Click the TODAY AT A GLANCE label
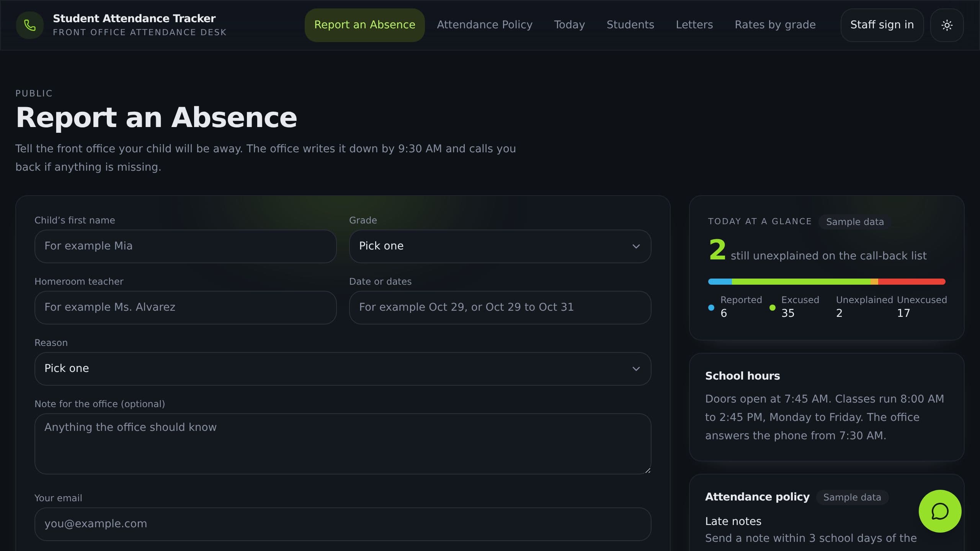 pos(759,222)
